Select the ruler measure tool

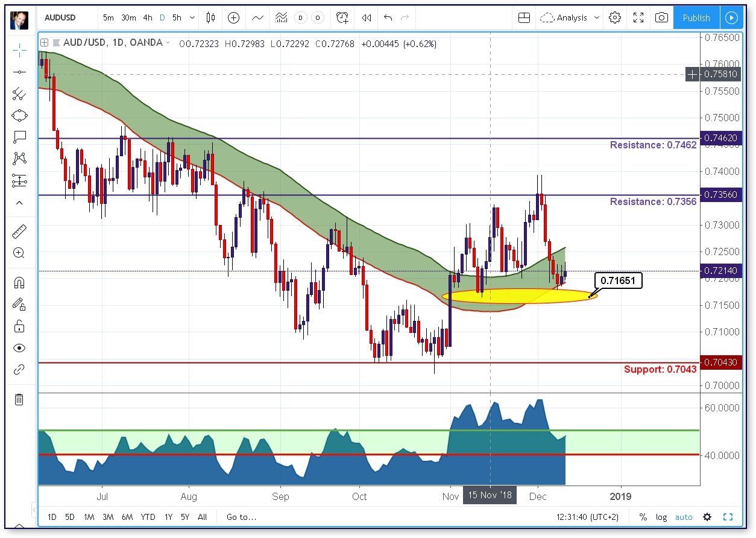pyautogui.click(x=19, y=232)
